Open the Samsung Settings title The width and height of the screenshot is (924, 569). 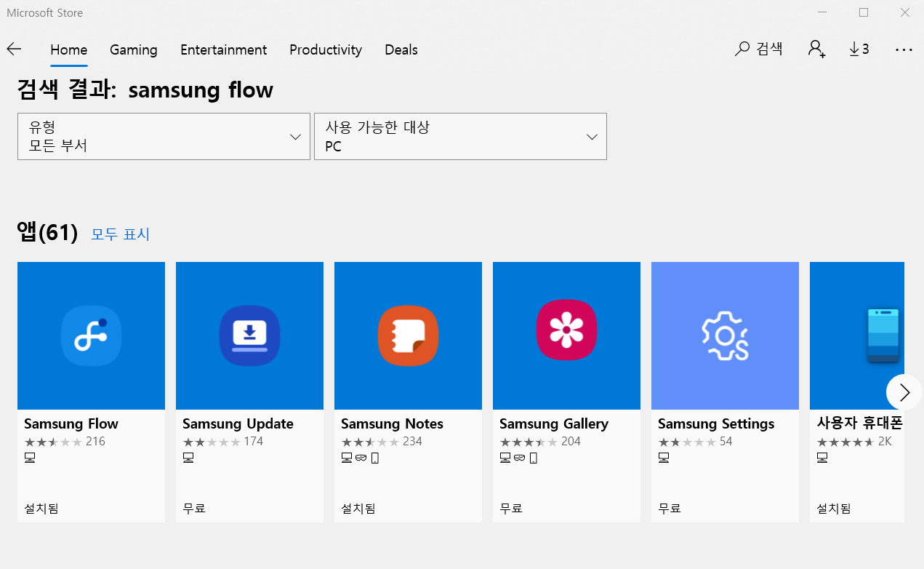pos(716,423)
